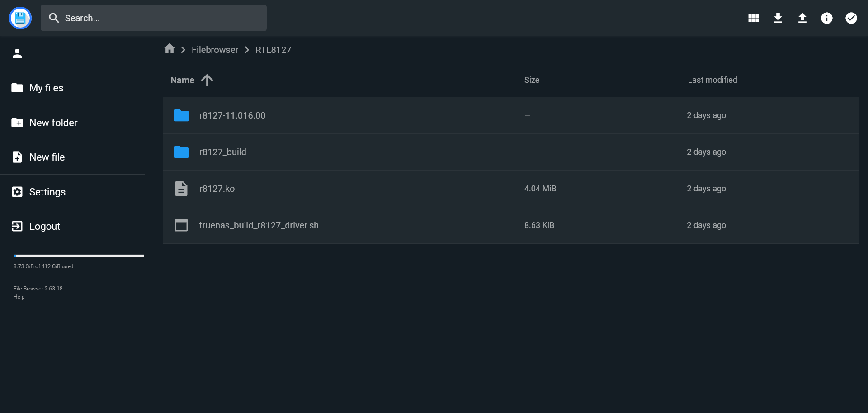Click the user profile icon in sidebar

coord(17,53)
